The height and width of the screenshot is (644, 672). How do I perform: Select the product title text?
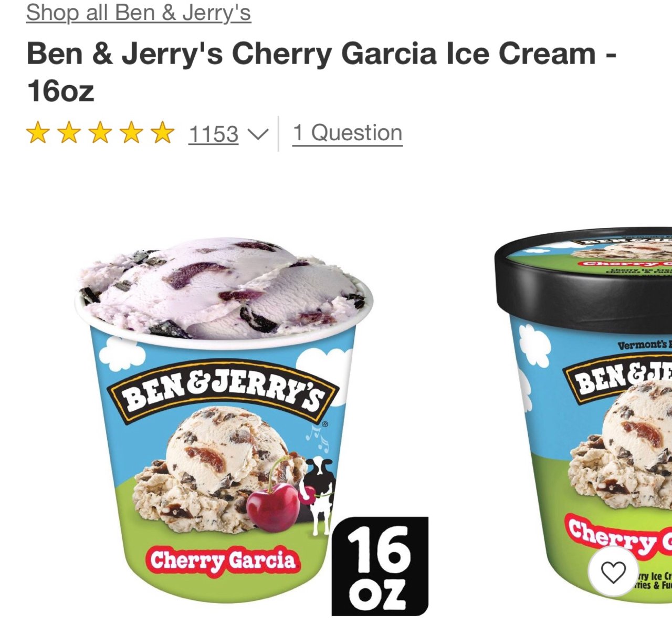pos(321,72)
